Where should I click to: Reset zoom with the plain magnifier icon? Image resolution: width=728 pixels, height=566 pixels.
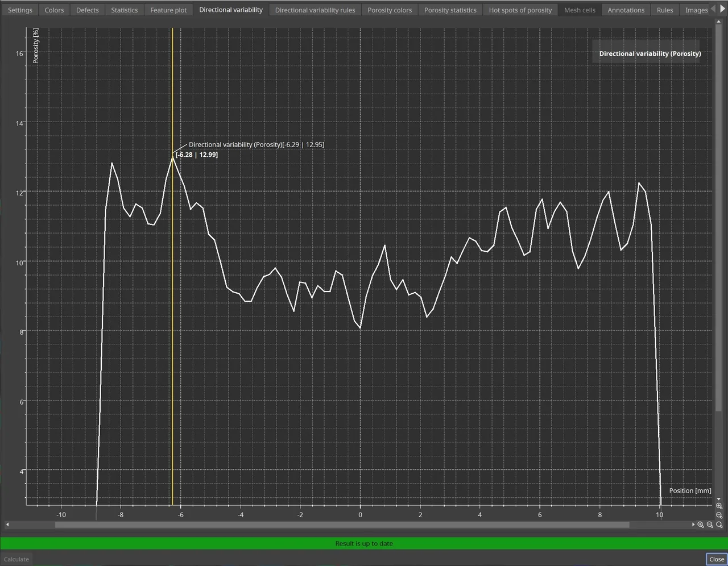point(719,525)
